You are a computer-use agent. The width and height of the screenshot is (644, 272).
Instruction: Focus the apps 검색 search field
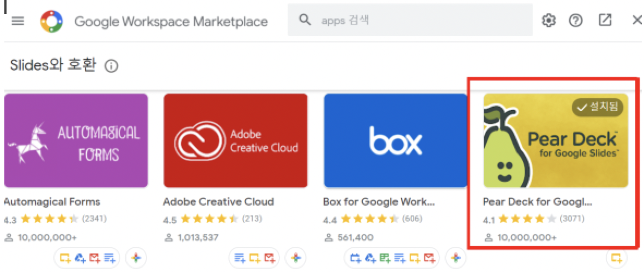410,20
